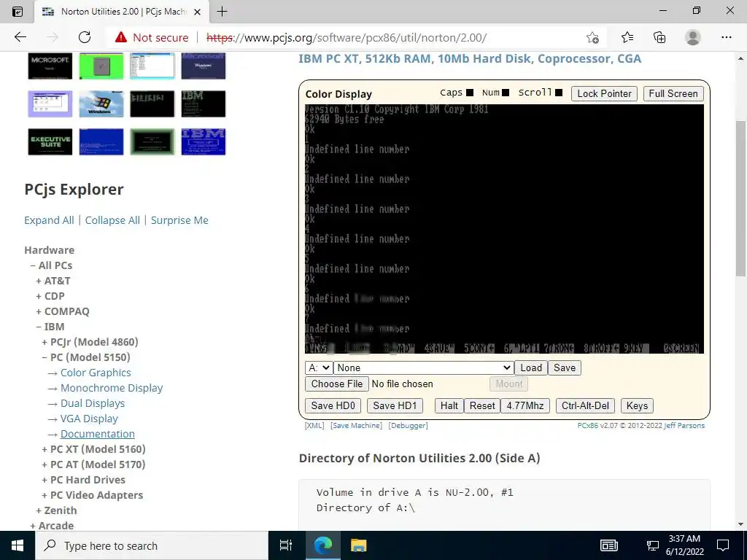Expand the PCjr (Model 4860) node
This screenshot has height=560, width=747.
pos(44,342)
